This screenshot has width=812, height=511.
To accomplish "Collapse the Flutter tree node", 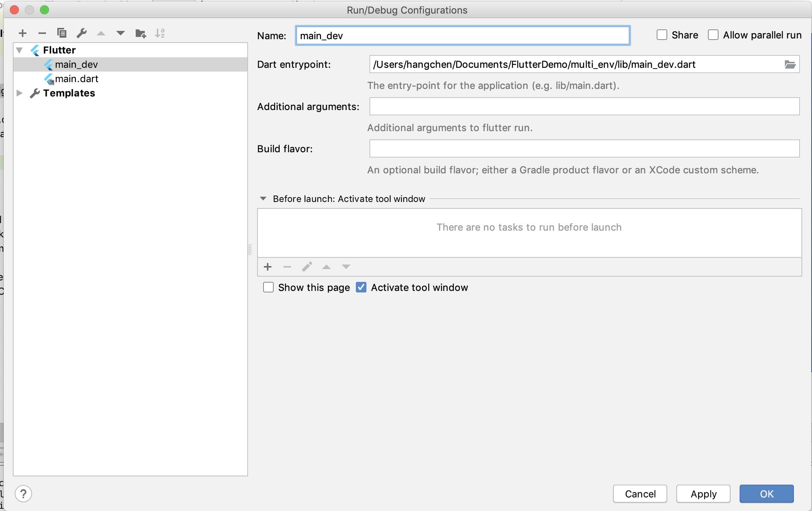I will tap(20, 50).
